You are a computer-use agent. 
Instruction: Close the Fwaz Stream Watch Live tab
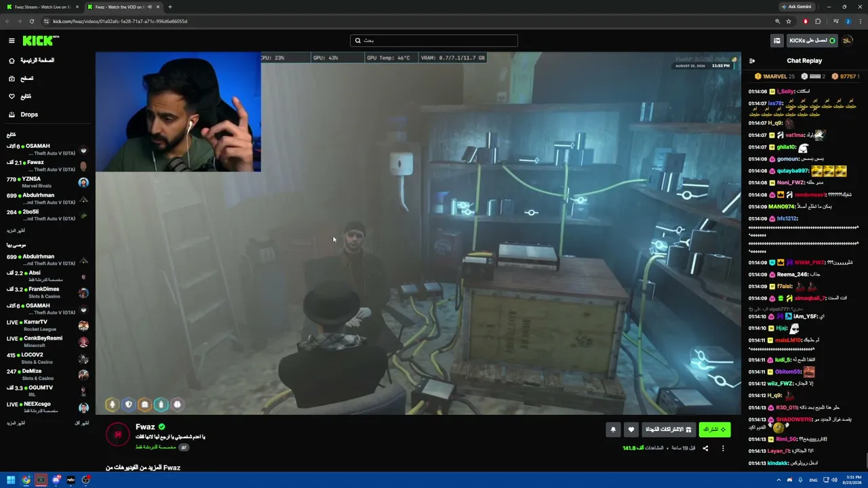[x=77, y=7]
